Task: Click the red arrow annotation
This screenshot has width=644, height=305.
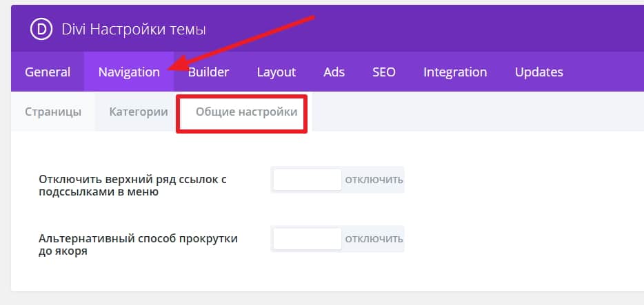Action: pos(241,40)
